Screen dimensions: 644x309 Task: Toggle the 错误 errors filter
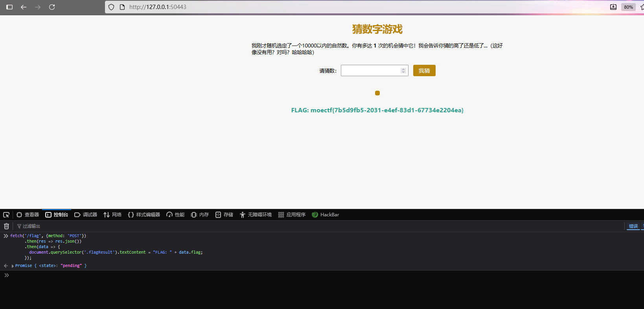point(633,226)
